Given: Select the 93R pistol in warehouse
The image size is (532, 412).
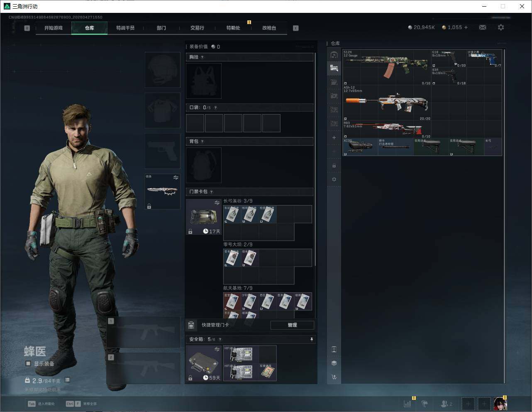Looking at the screenshot, I should point(449,76).
